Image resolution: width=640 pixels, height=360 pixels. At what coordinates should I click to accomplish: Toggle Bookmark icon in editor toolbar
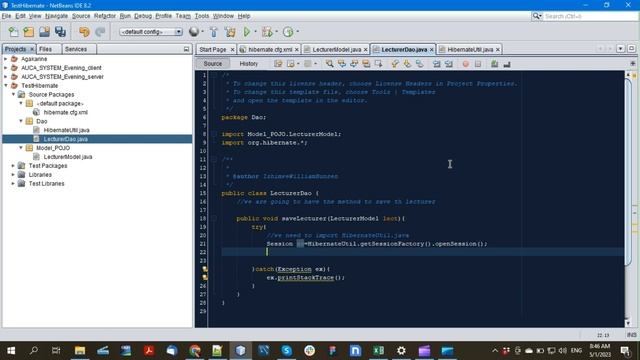click(419, 64)
